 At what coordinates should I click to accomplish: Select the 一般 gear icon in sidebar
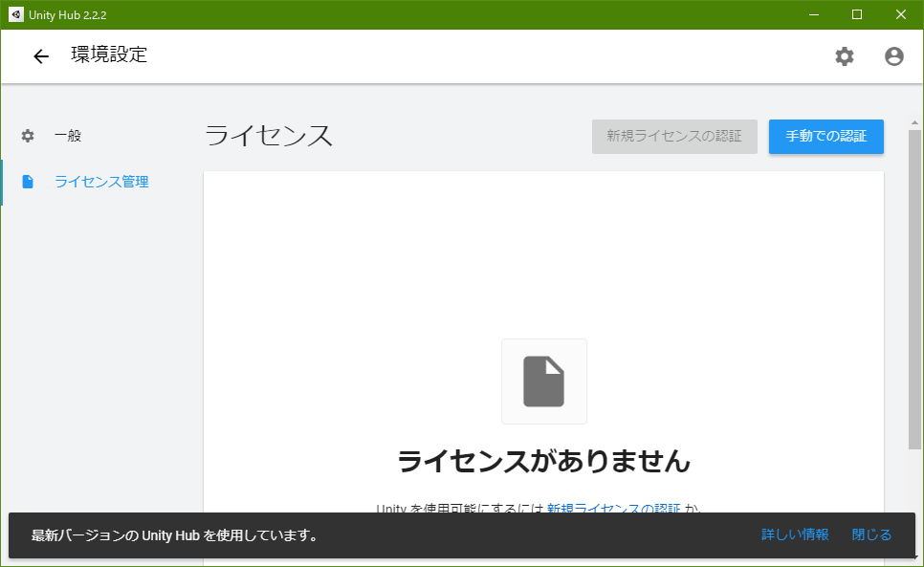(28, 136)
